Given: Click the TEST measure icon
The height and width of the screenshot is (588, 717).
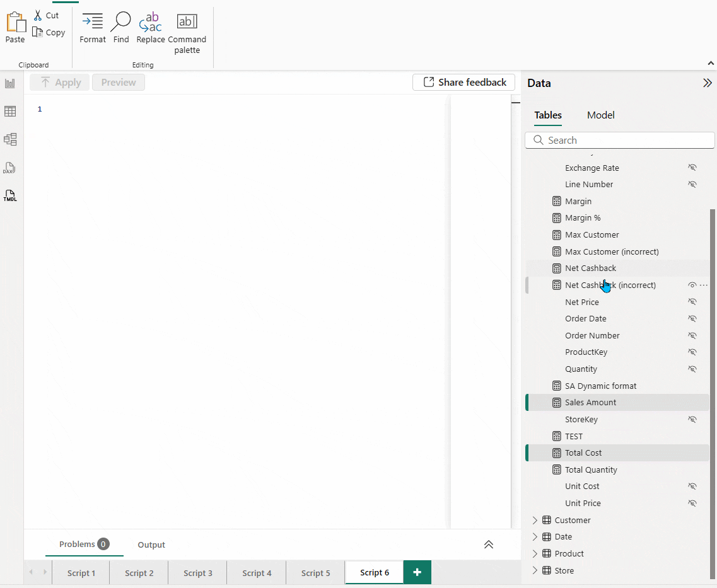Looking at the screenshot, I should (556, 436).
